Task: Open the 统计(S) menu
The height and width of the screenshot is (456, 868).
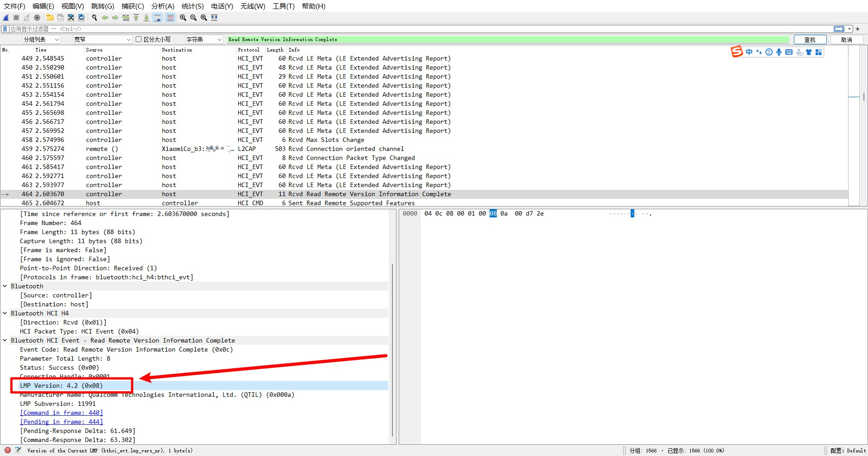Action: (193, 6)
